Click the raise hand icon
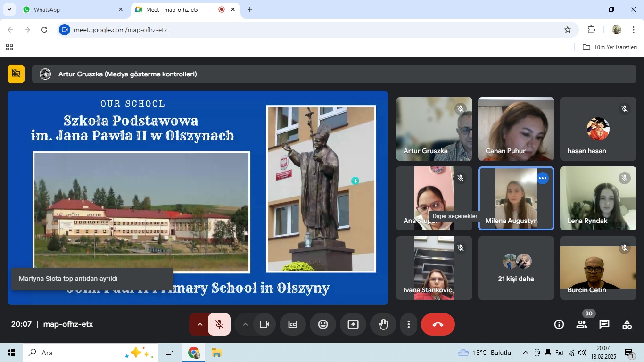This screenshot has height=362, width=644. pos(383,324)
